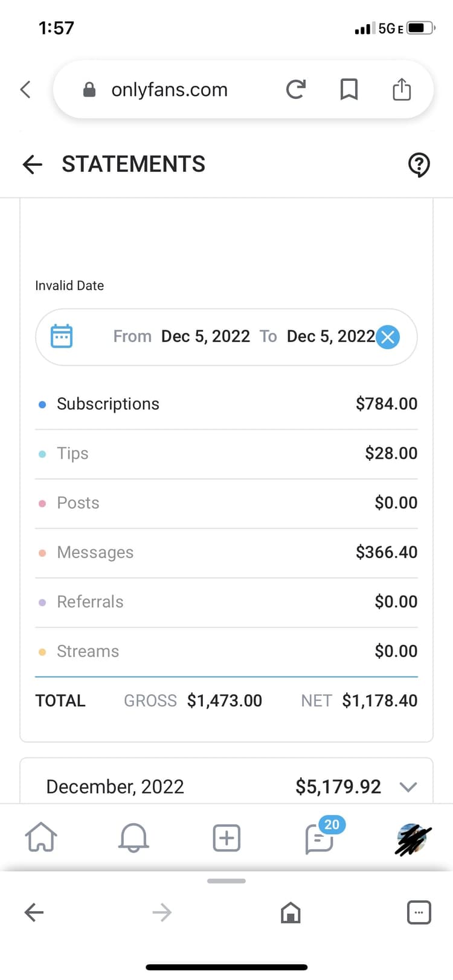The image size is (453, 980).
Task: Tap the back arrow beside STATEMENTS
Action: [x=33, y=164]
